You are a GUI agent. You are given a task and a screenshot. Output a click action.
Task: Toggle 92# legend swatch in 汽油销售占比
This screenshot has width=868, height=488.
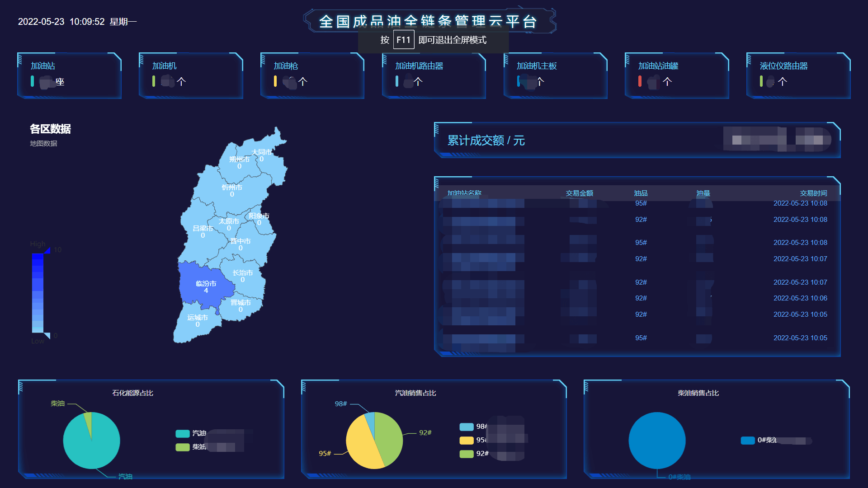coord(466,454)
